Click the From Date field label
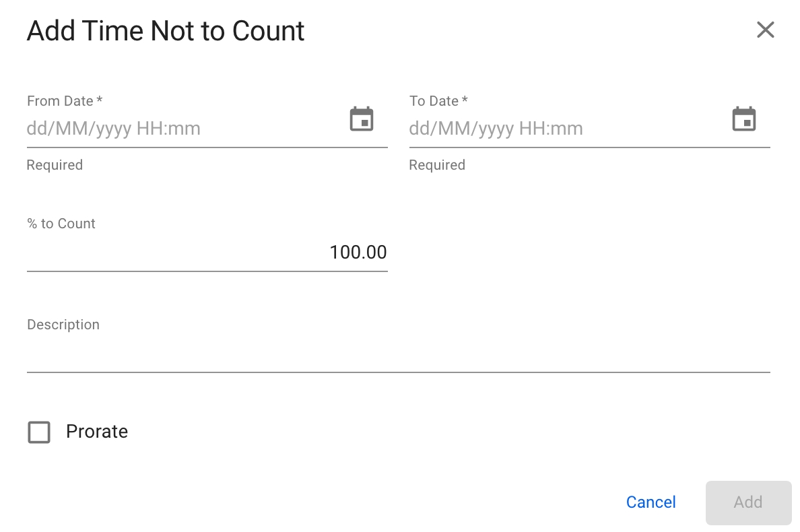This screenshot has width=800, height=532. coord(60,101)
